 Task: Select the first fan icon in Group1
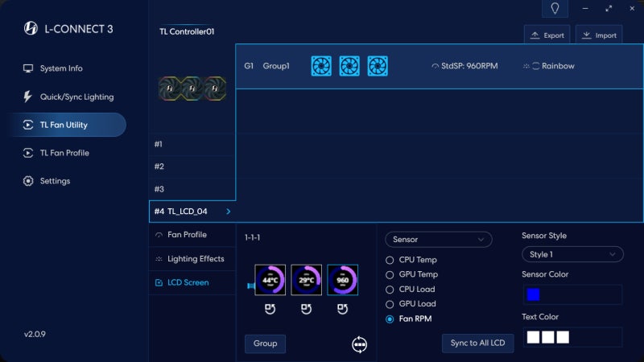pos(321,66)
